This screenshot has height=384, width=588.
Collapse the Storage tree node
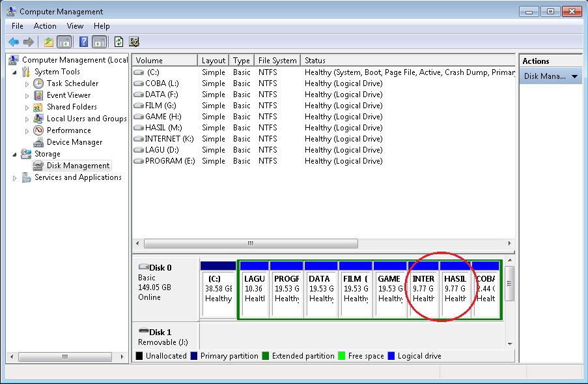pyautogui.click(x=14, y=155)
